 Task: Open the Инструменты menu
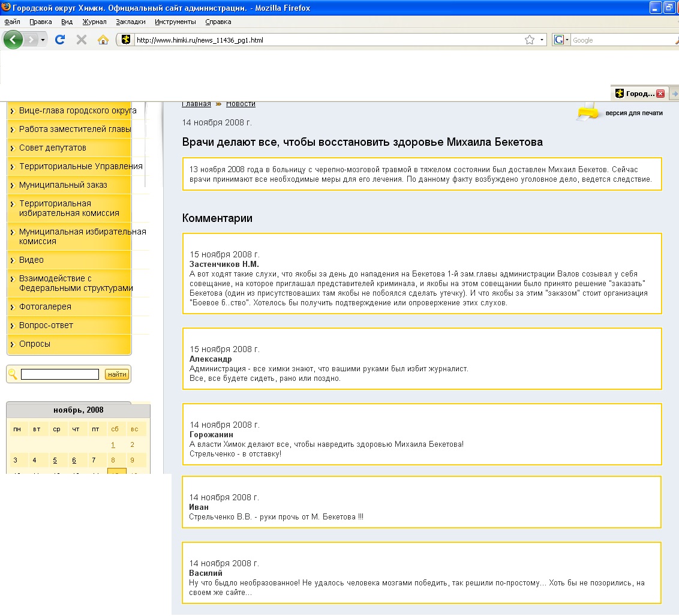[x=175, y=22]
